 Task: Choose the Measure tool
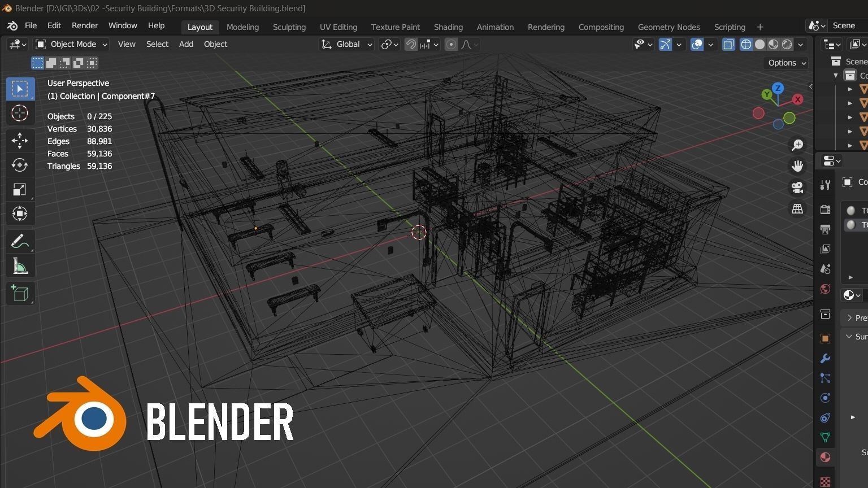point(20,265)
